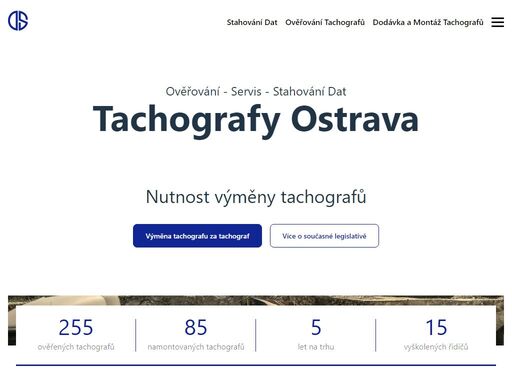Open Dodávka a Montáž Tachografů

[x=428, y=22]
